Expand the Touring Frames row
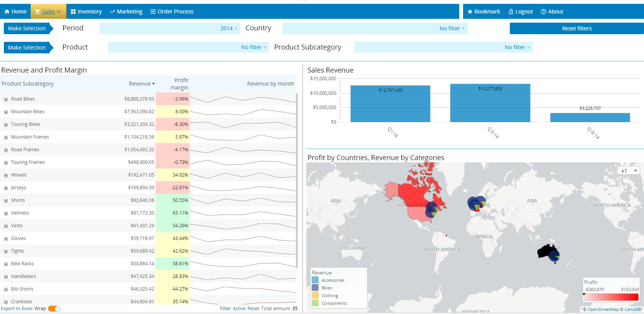644x314 pixels. (6, 163)
